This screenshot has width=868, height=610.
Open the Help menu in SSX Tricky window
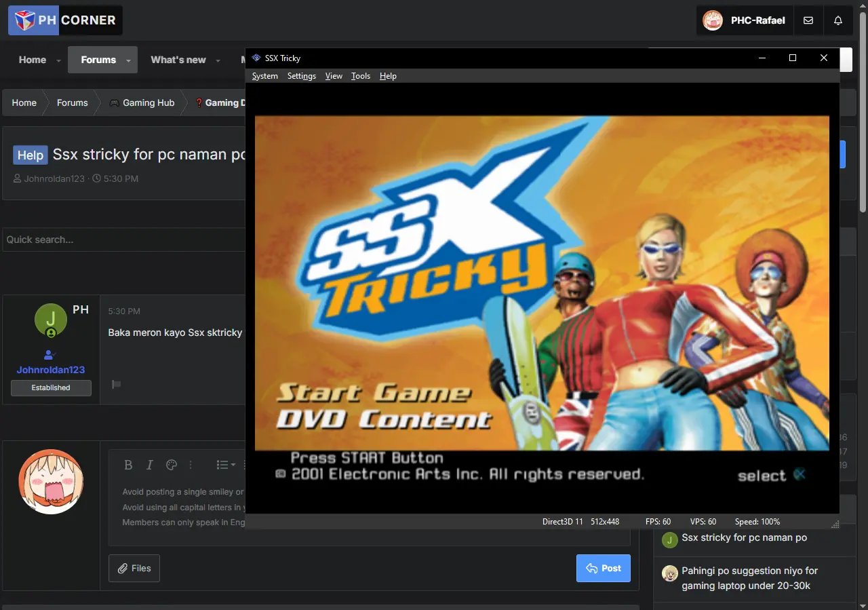click(388, 76)
